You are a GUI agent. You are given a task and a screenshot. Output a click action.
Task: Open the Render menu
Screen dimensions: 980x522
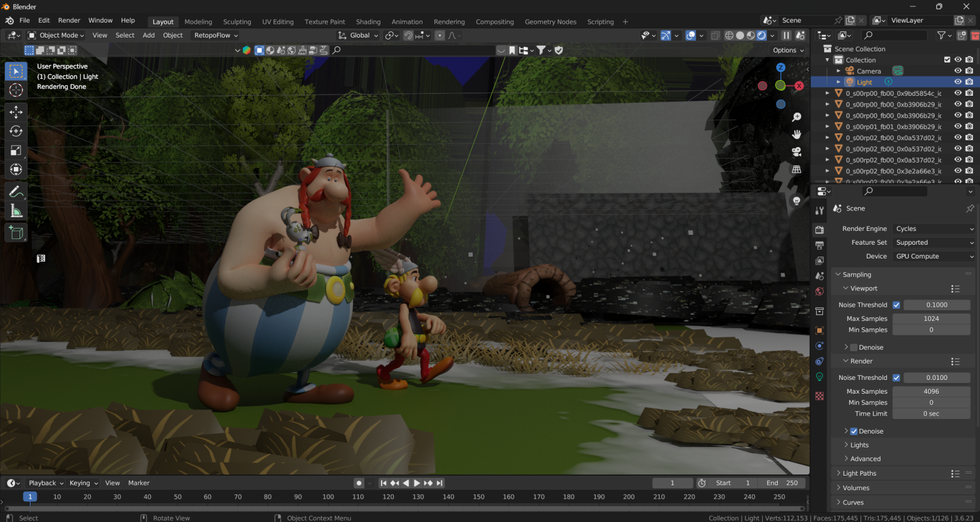(x=69, y=21)
